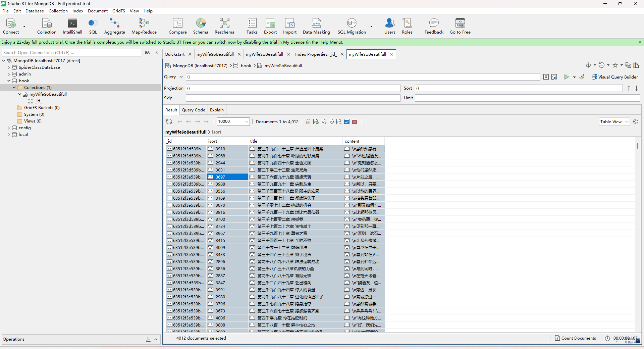Open the Data Masking tool
The image size is (644, 349).
click(316, 26)
